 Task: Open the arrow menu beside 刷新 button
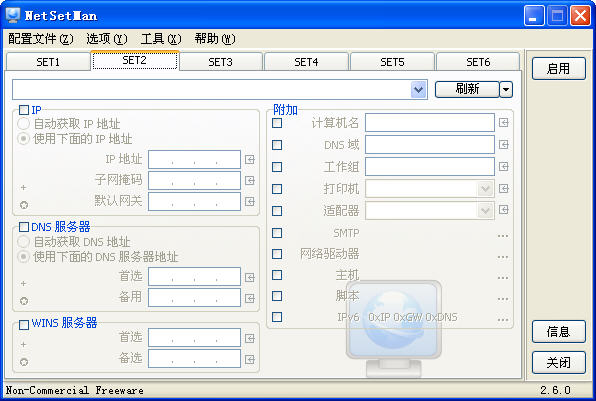pos(506,90)
